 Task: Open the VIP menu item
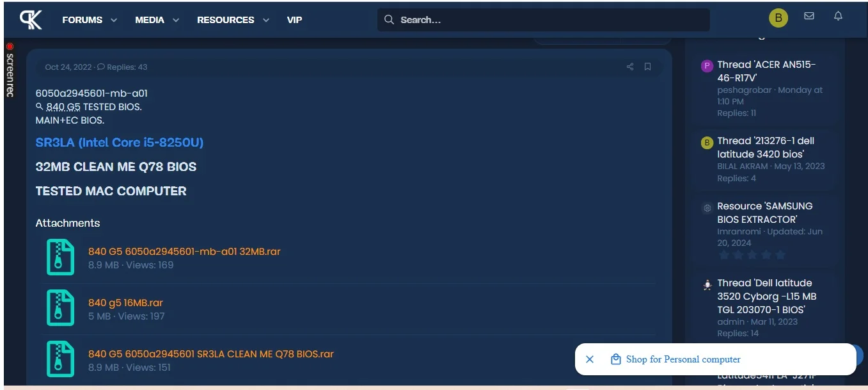click(x=294, y=20)
